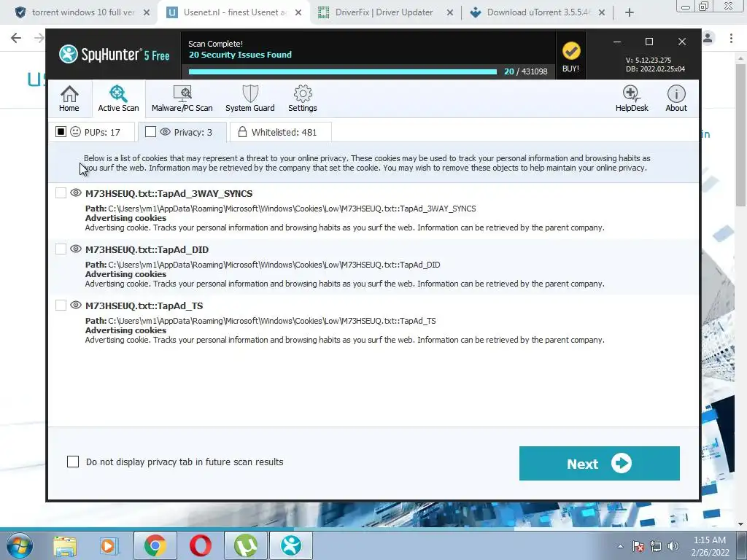Click version text V: 5.12.23.275

tap(649, 60)
